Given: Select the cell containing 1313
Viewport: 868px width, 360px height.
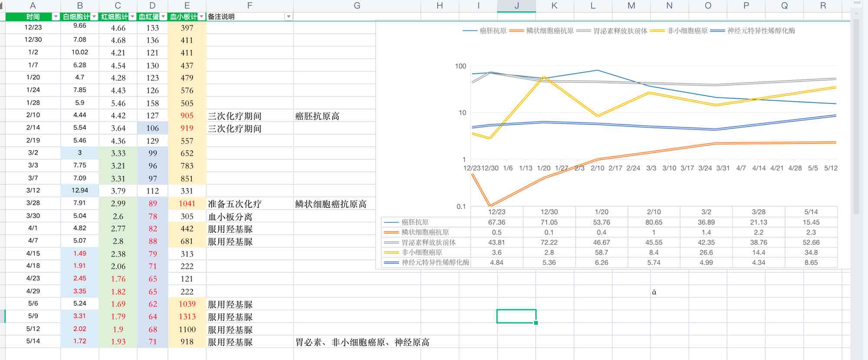Looking at the screenshot, I should click(x=187, y=317).
